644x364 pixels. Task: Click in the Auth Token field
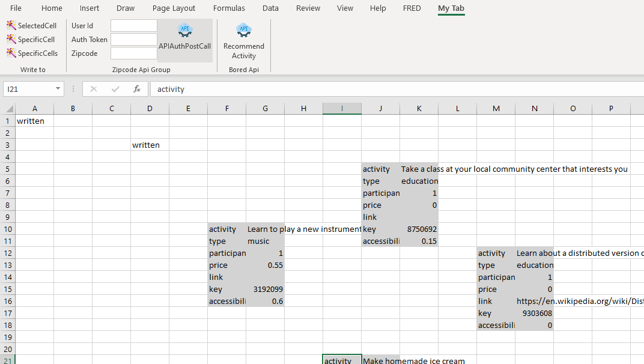[134, 40]
